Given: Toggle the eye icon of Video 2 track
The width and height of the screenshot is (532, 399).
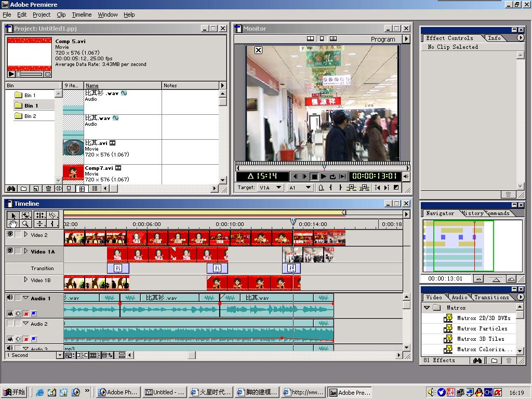Looking at the screenshot, I should click(x=10, y=234).
